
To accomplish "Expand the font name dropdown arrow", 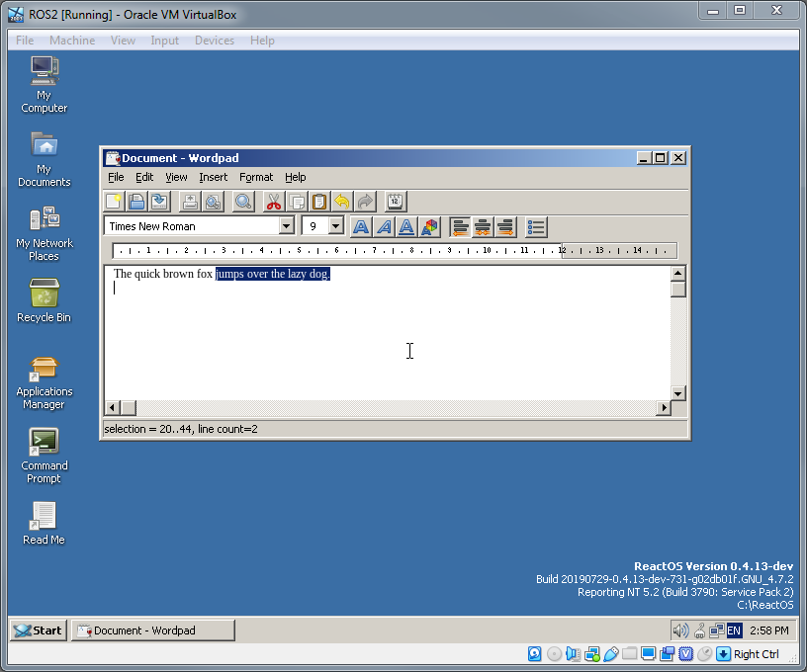I will (x=286, y=225).
